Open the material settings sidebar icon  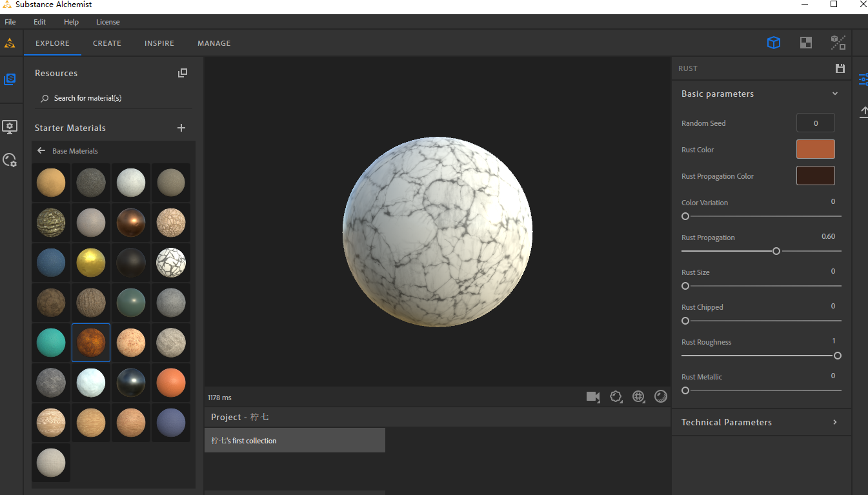(x=10, y=160)
